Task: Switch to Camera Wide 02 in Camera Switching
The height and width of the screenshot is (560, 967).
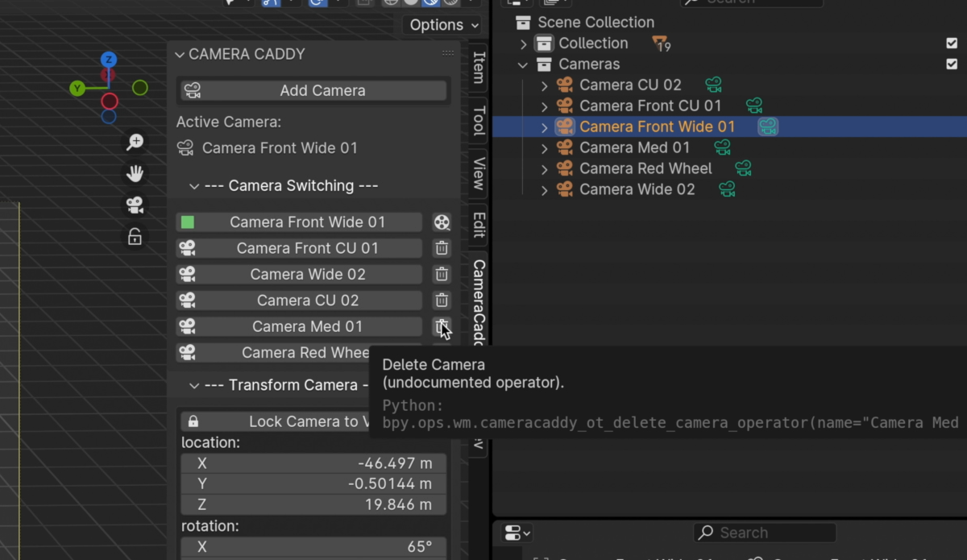Action: [299, 274]
